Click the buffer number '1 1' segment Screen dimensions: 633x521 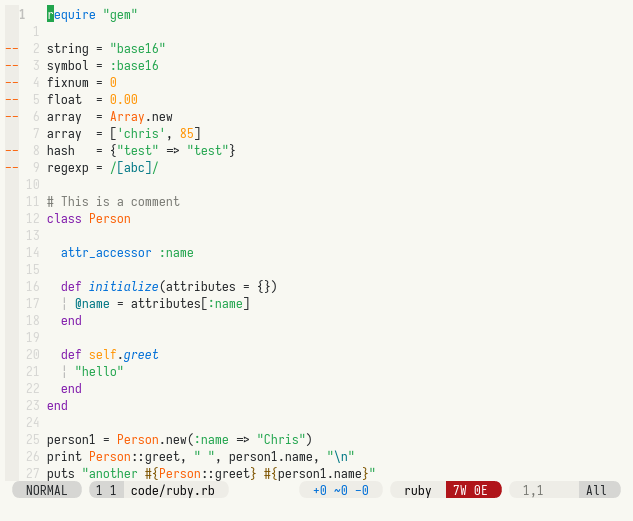106,490
